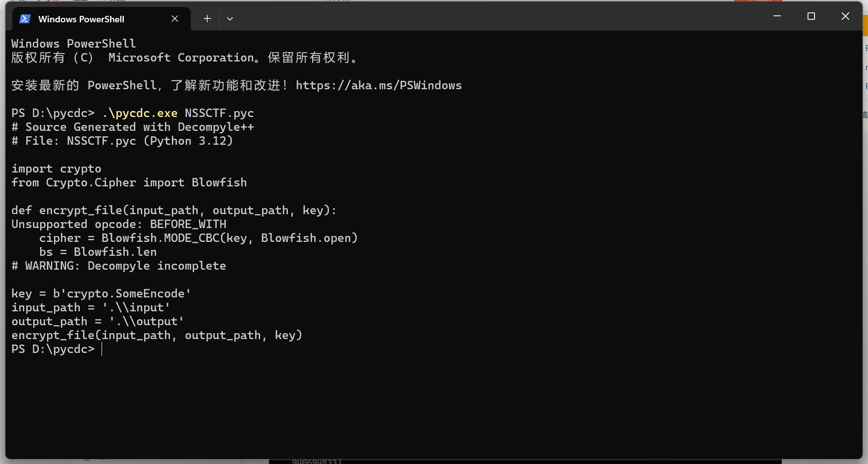The height and width of the screenshot is (464, 868).
Task: Open the aka.ms/PSWindows link
Action: point(379,85)
